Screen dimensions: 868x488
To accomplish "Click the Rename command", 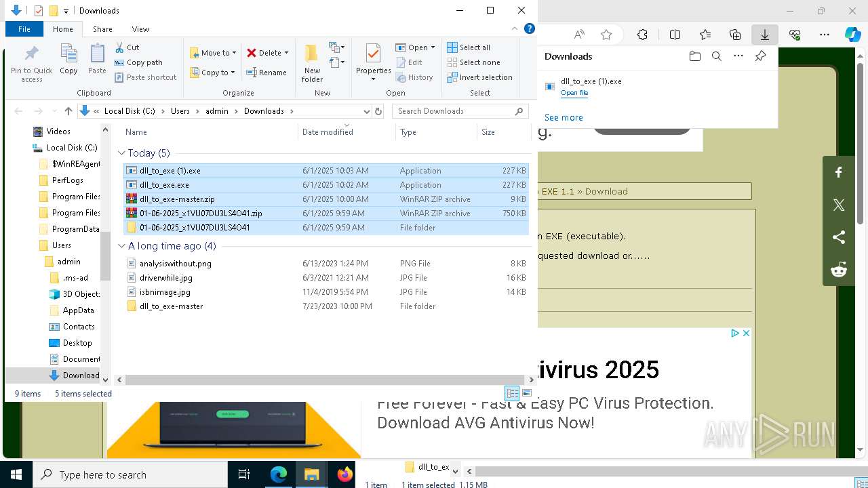I will 267,73.
